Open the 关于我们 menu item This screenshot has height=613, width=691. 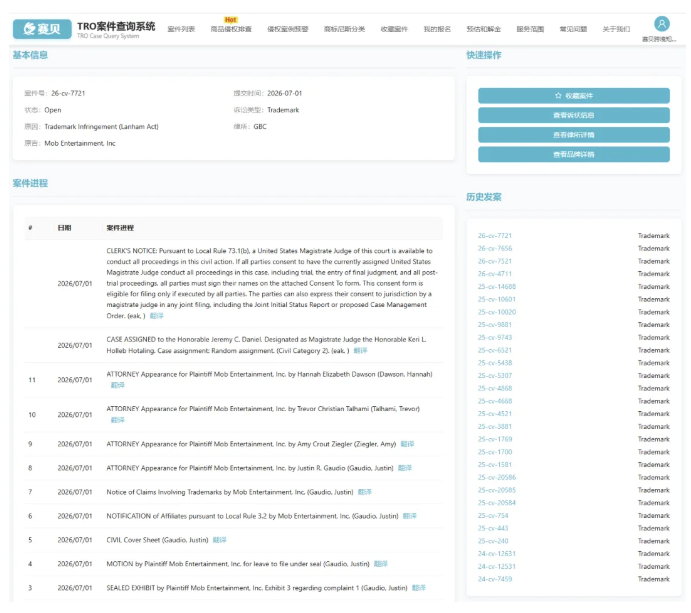tap(616, 29)
